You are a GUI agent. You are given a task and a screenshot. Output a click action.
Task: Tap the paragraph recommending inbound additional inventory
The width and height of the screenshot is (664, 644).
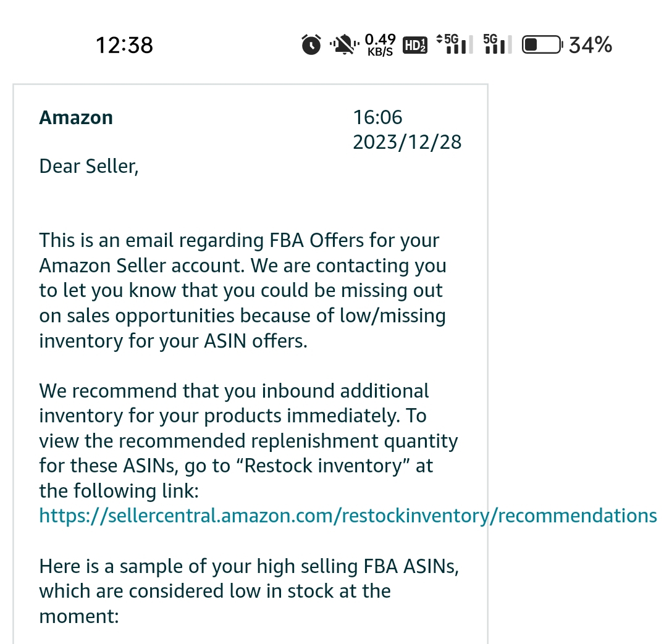tap(248, 441)
